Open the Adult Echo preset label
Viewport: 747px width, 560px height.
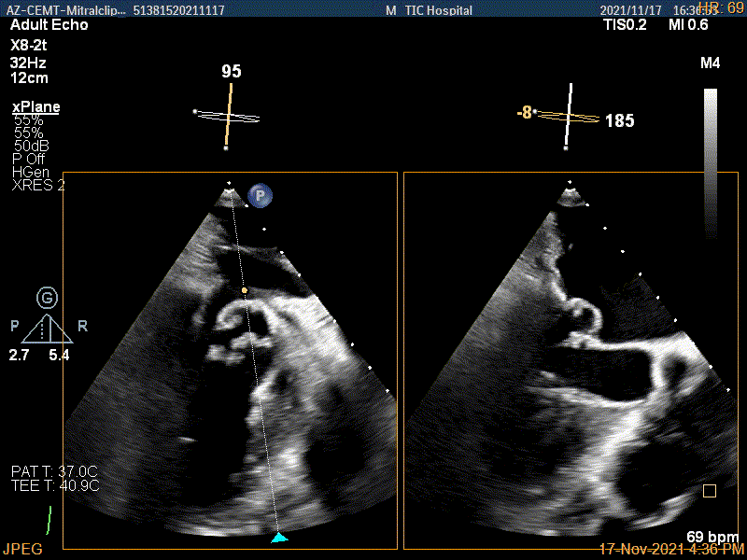(49, 25)
